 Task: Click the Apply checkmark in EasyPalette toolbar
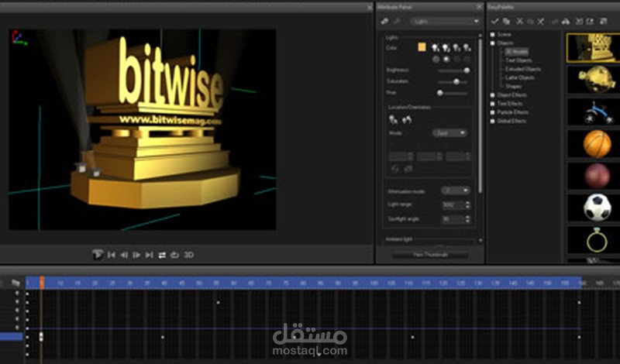[494, 22]
